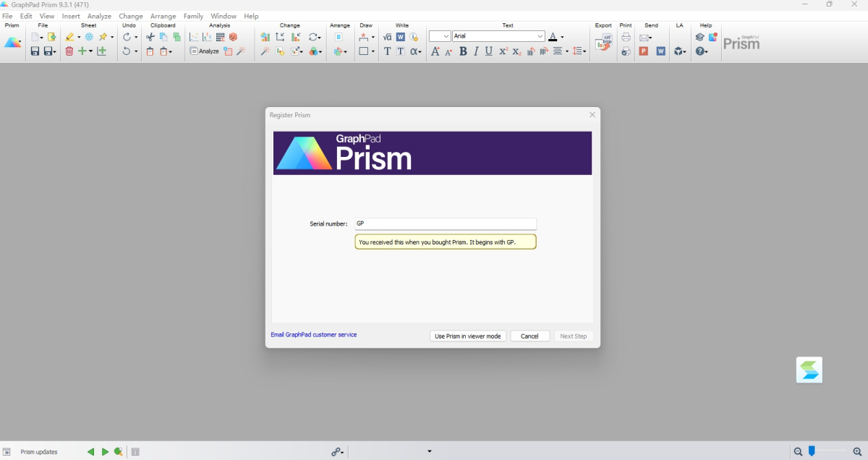Open the equation editor via square root icon

pos(387,36)
